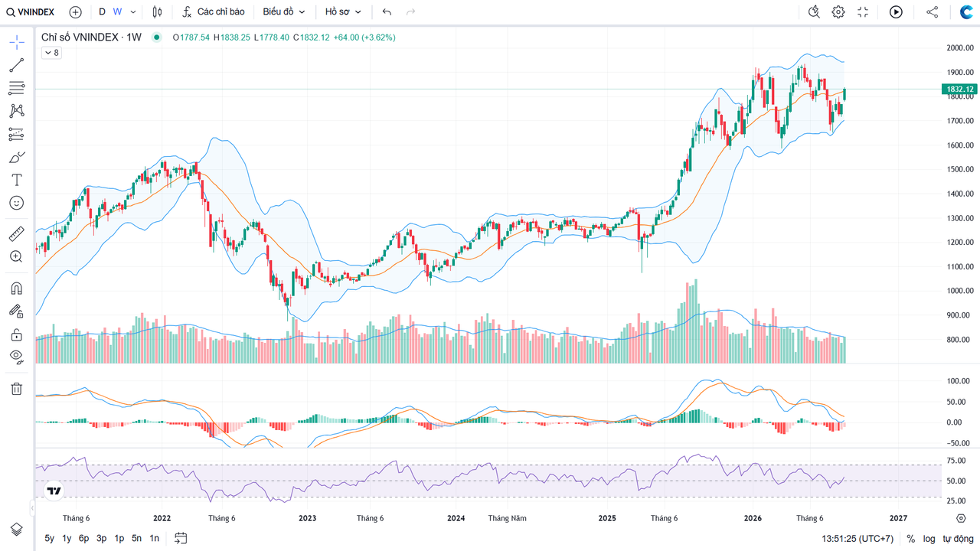Expand the collapsed indicator legend showing 8
The width and height of the screenshot is (980, 551).
[x=51, y=53]
